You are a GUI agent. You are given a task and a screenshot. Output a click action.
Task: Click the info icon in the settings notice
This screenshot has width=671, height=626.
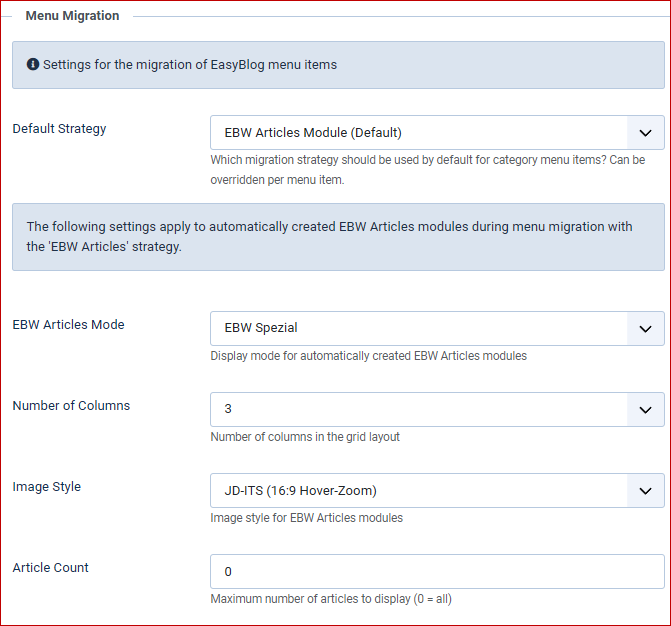click(33, 65)
